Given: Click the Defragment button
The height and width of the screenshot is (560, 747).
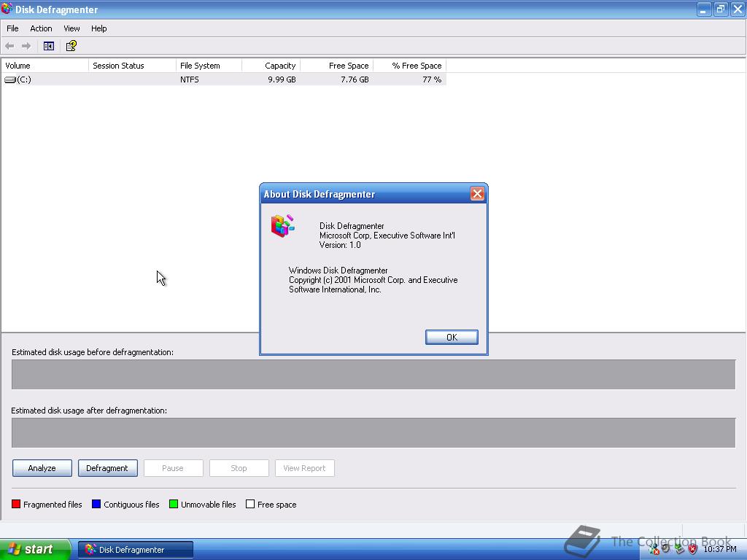Looking at the screenshot, I should click(x=108, y=468).
